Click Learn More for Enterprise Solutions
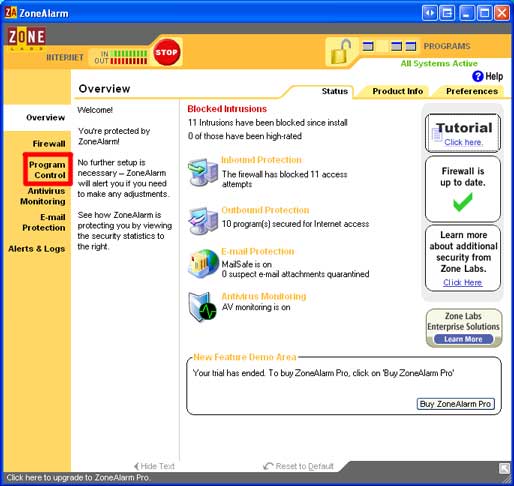 point(463,339)
